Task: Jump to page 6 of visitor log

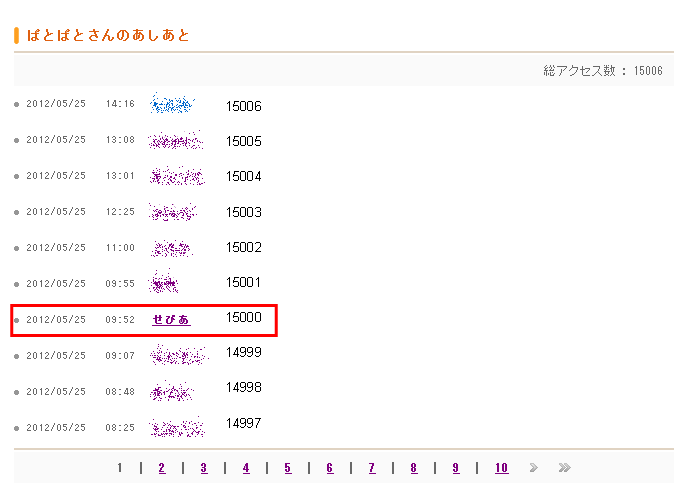Action: tap(329, 467)
